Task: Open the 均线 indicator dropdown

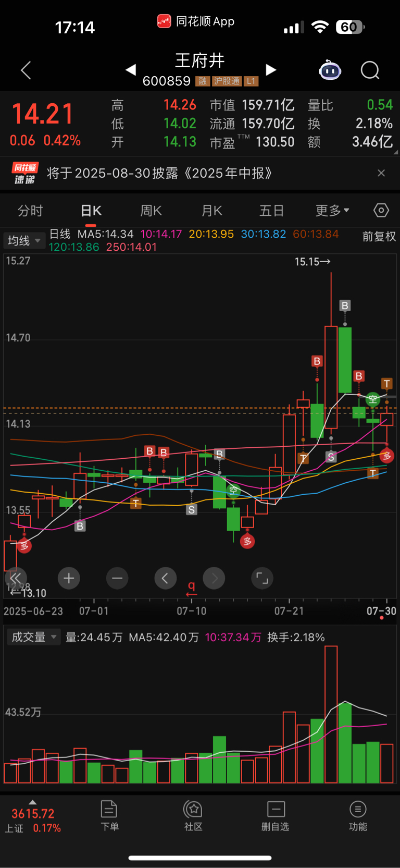Action: point(24,240)
